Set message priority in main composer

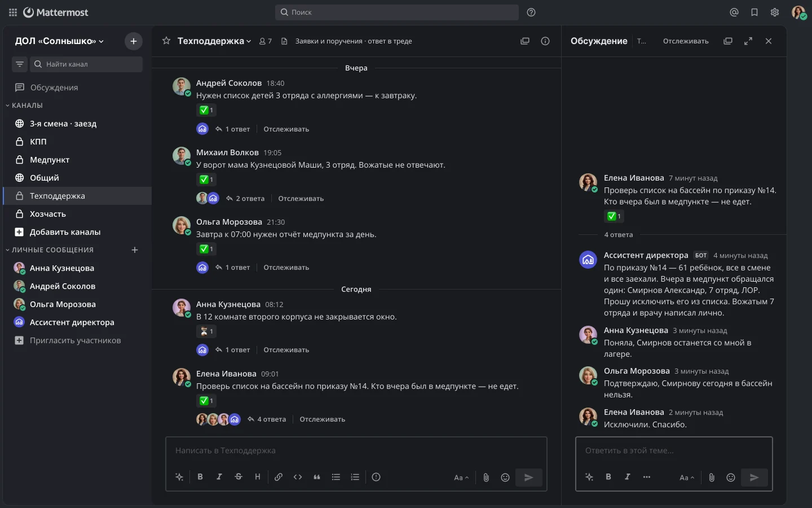tap(376, 477)
